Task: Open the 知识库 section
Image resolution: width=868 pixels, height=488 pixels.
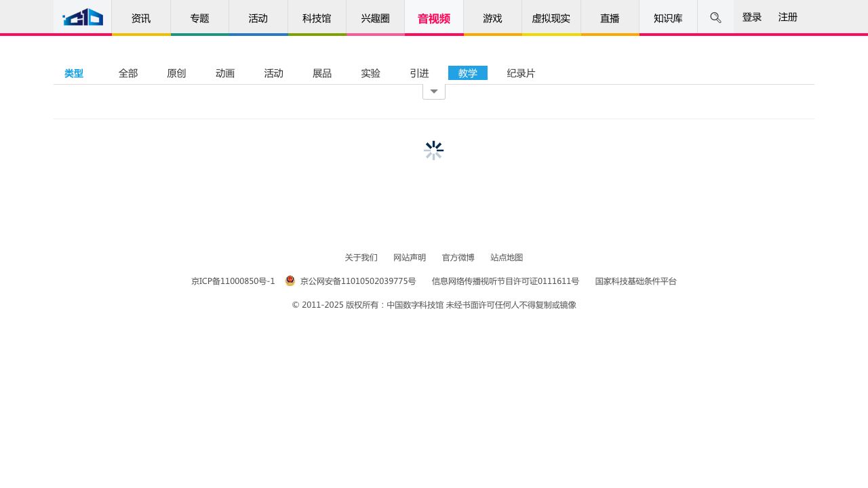Action: point(667,18)
